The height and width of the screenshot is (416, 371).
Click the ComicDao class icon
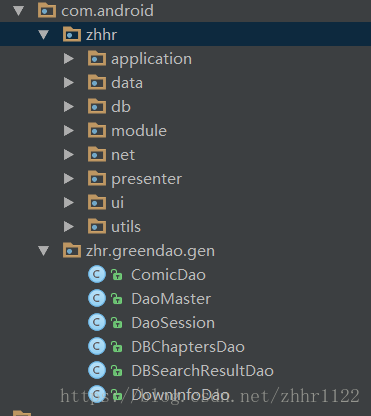coord(97,274)
